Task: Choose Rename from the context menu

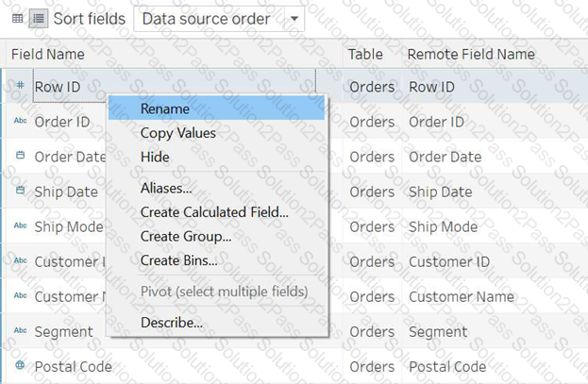Action: pos(165,109)
